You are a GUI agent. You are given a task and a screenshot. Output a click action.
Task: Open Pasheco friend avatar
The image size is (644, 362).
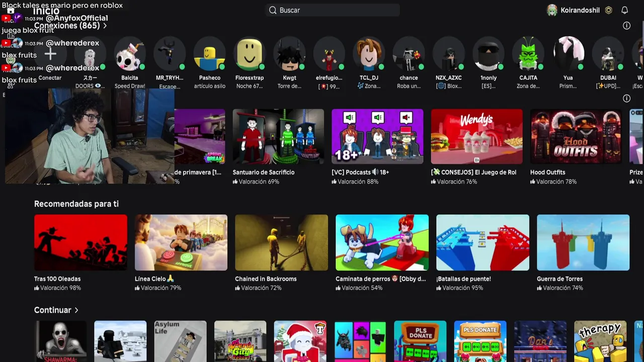[209, 53]
